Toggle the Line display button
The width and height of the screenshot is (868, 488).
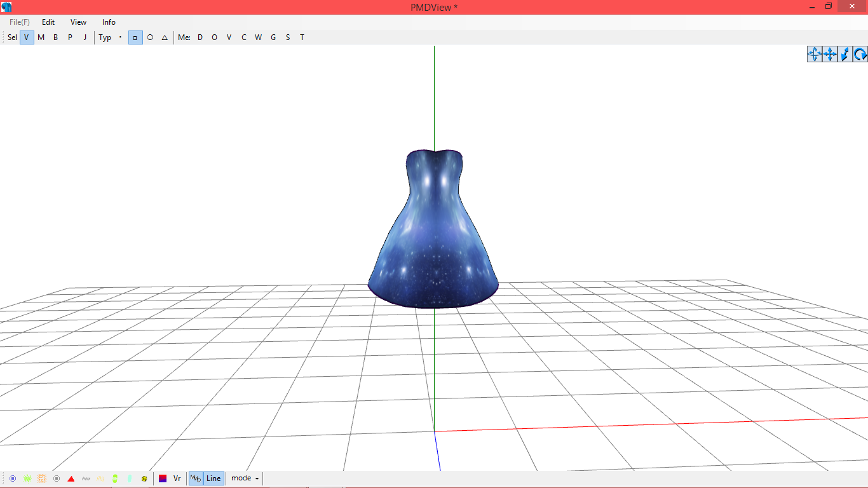click(x=214, y=478)
